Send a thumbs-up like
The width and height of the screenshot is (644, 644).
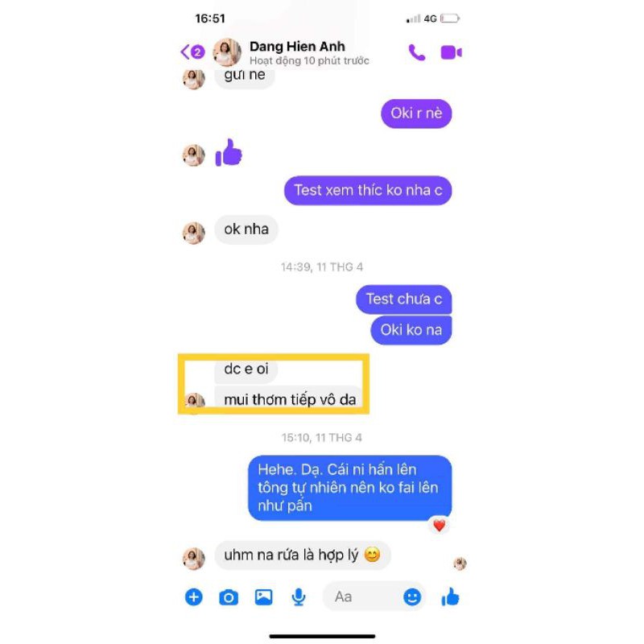[451, 597]
